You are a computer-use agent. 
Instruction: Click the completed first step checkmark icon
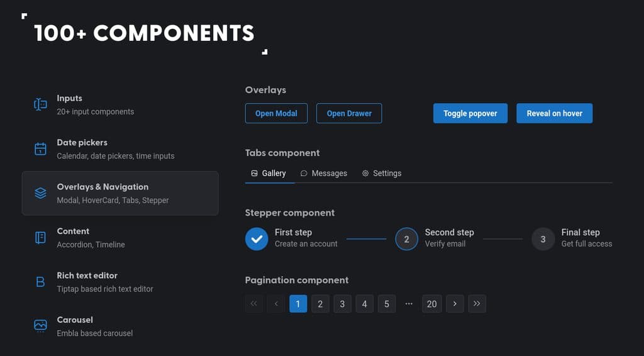[x=257, y=239]
